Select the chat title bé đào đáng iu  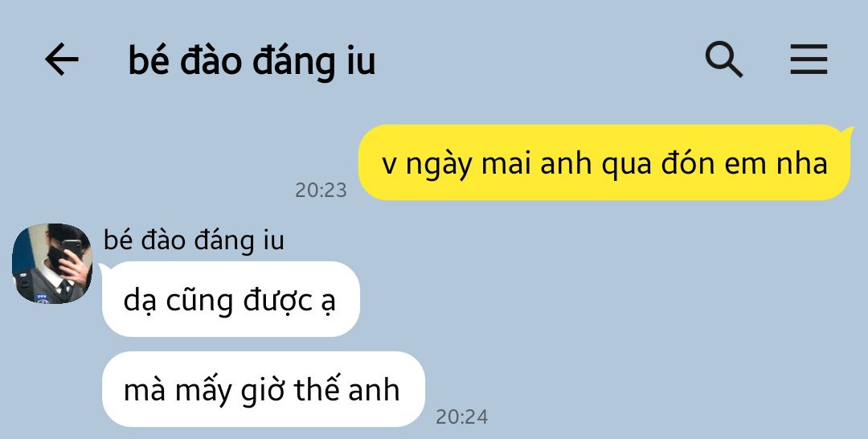tap(252, 60)
